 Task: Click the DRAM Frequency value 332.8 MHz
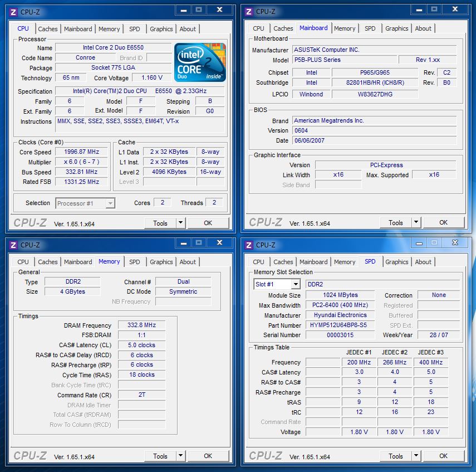point(142,325)
